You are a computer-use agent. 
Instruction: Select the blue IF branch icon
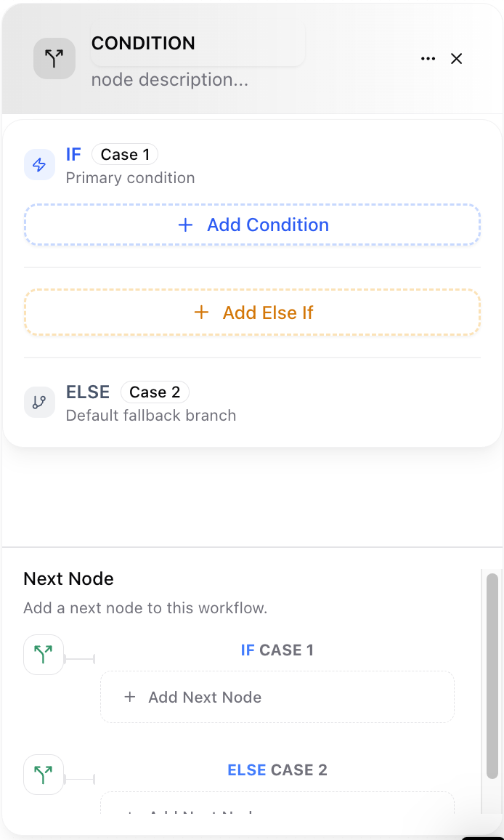pyautogui.click(x=38, y=165)
